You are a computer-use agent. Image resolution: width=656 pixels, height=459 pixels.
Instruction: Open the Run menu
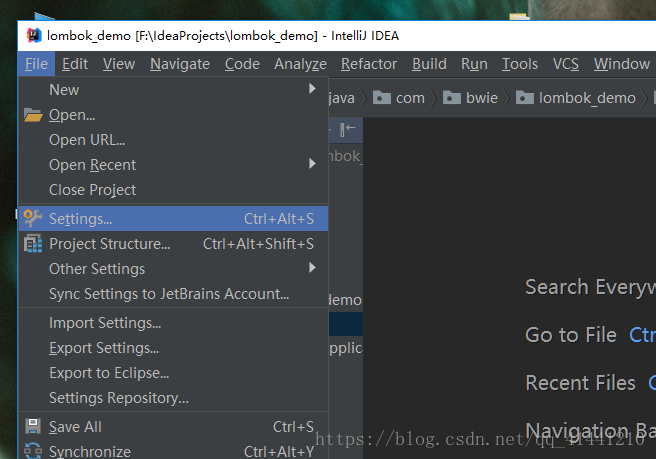pyautogui.click(x=474, y=64)
